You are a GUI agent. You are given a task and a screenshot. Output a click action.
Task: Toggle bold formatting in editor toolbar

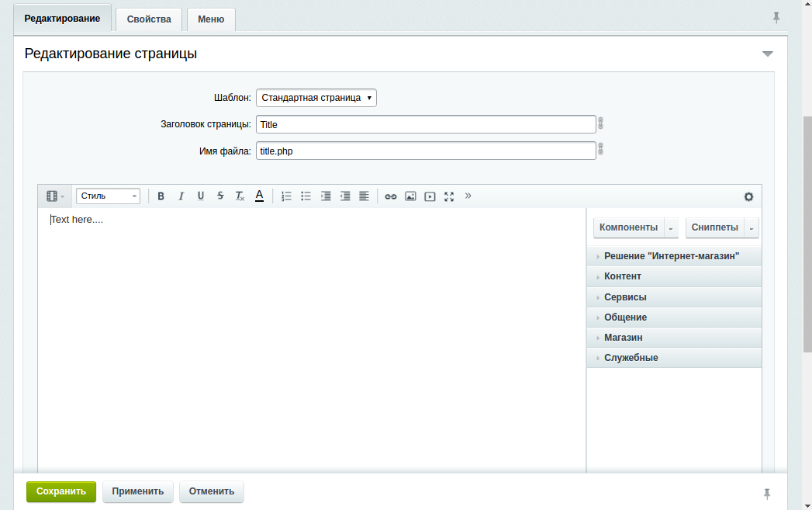pos(161,196)
